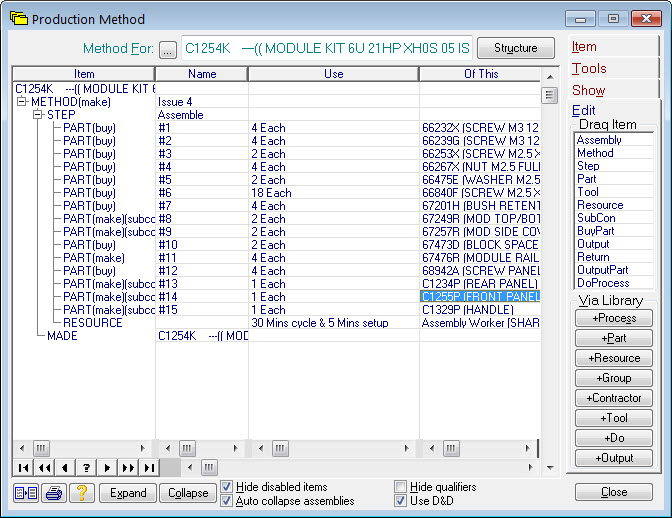Select Method in Drag Item list
This screenshot has width=672, height=518.
(614, 153)
